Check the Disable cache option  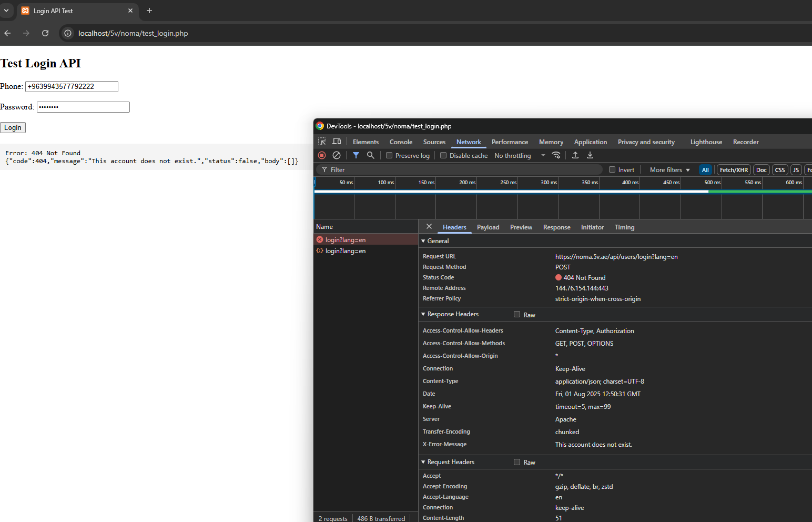coord(443,156)
